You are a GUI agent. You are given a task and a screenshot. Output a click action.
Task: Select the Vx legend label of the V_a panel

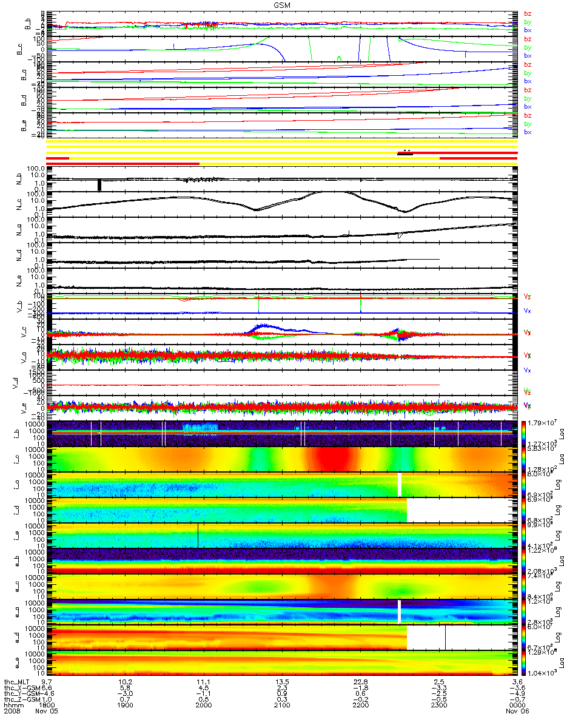click(x=528, y=370)
